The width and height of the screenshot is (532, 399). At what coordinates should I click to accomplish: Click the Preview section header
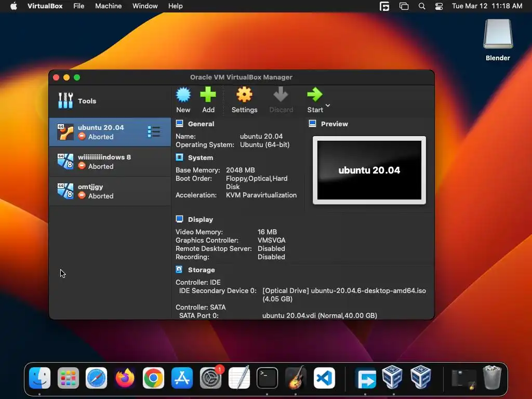click(334, 124)
